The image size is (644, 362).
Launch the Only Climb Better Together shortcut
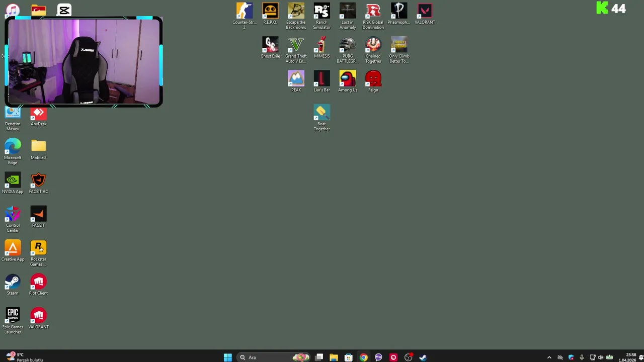[x=399, y=50]
